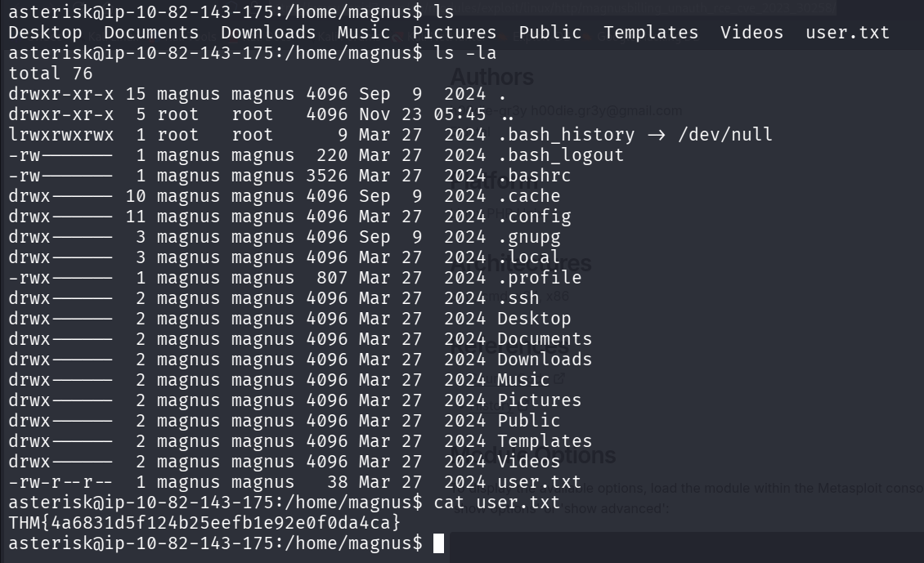Click the .bash_history symlink name
Image resolution: width=924 pixels, height=563 pixels.
tap(566, 134)
